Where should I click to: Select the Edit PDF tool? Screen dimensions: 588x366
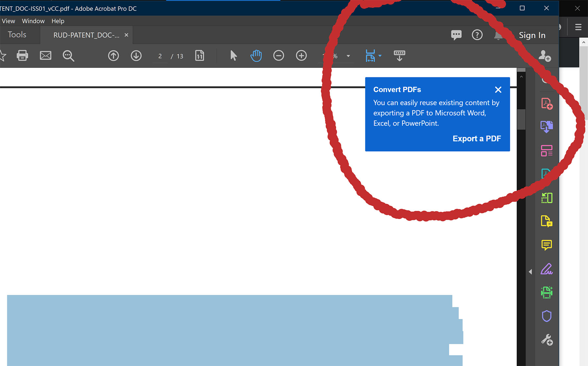(546, 173)
